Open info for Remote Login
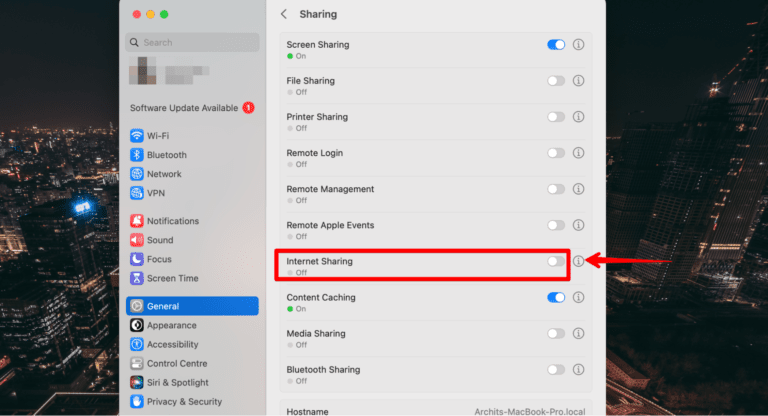768x416 pixels. (578, 153)
